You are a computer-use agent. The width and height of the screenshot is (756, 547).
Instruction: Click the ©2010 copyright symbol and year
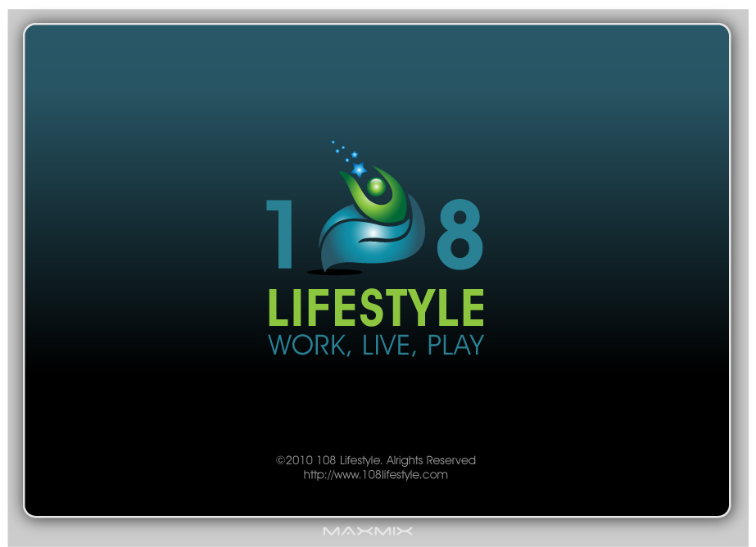(x=294, y=460)
